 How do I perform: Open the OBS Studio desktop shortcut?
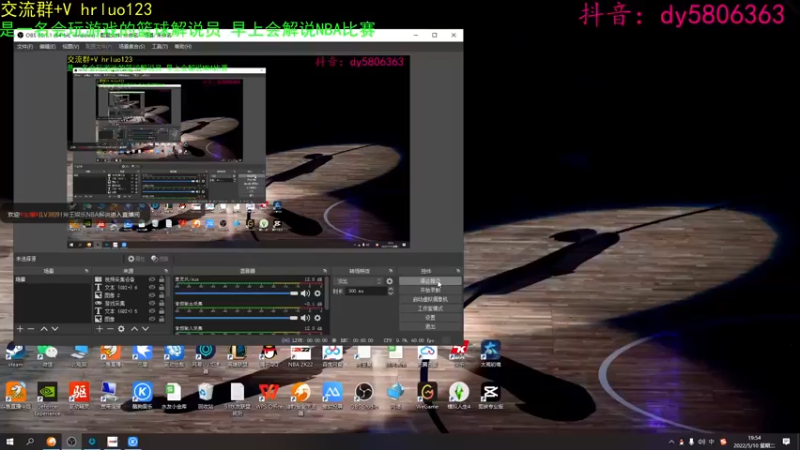[x=364, y=396]
